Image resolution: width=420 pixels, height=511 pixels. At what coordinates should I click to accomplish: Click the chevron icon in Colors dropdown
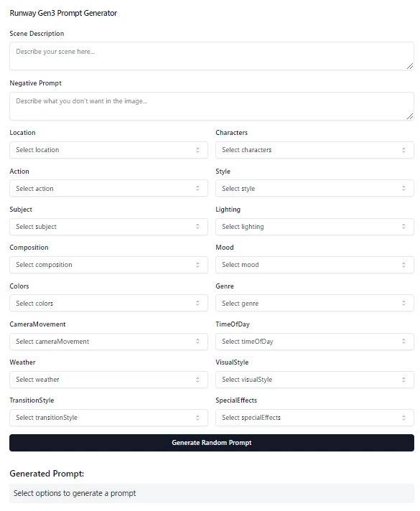pos(197,303)
